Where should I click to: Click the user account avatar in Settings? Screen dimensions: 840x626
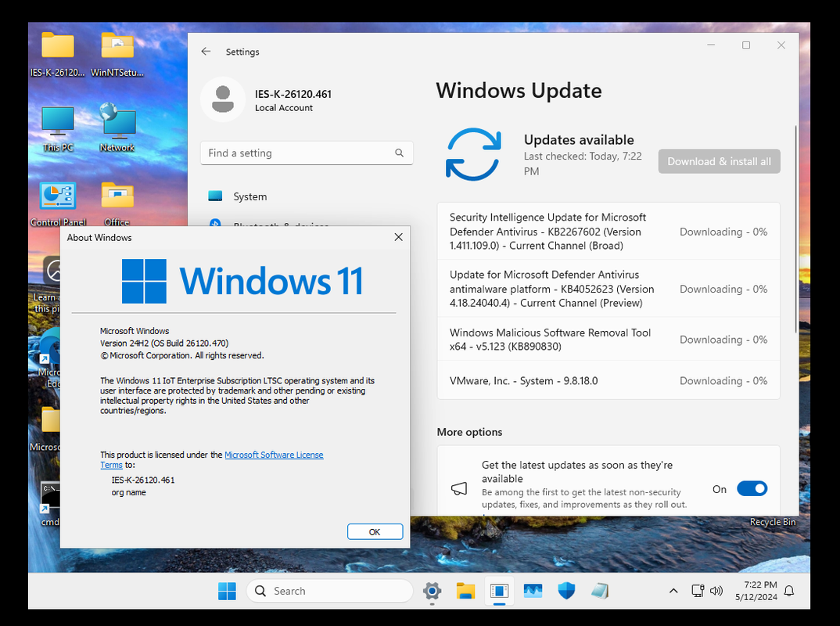(x=223, y=99)
